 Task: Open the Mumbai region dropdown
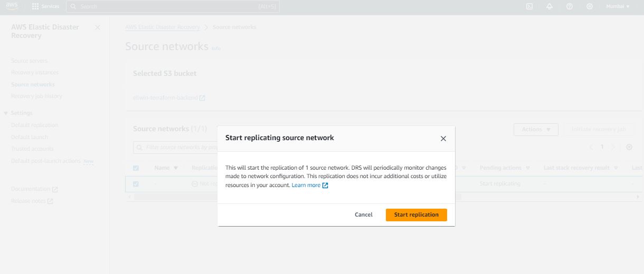pyautogui.click(x=618, y=6)
